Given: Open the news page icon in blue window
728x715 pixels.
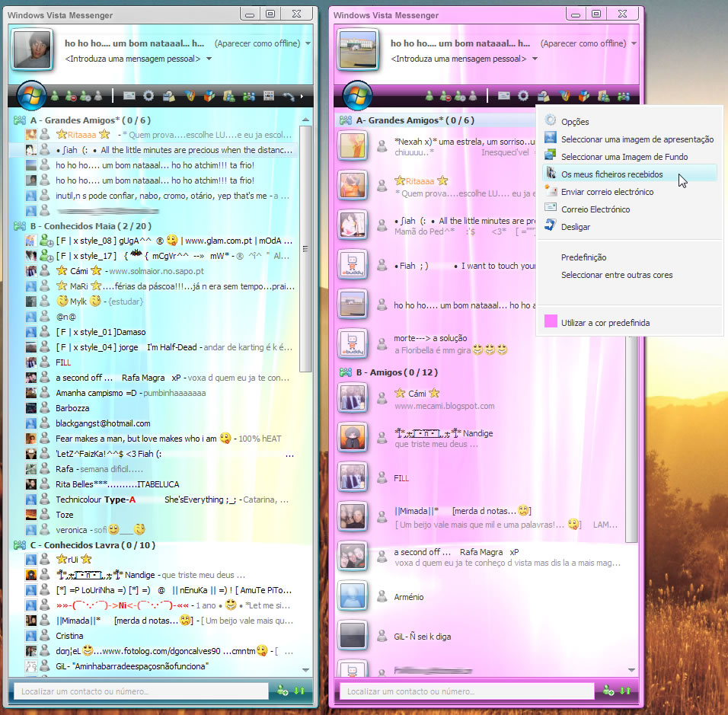Looking at the screenshot, I should (x=269, y=96).
